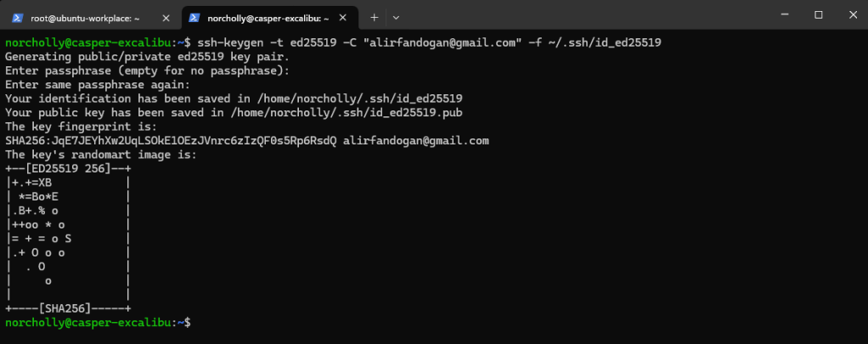Click the [SHA256] randomart footer

(68, 309)
